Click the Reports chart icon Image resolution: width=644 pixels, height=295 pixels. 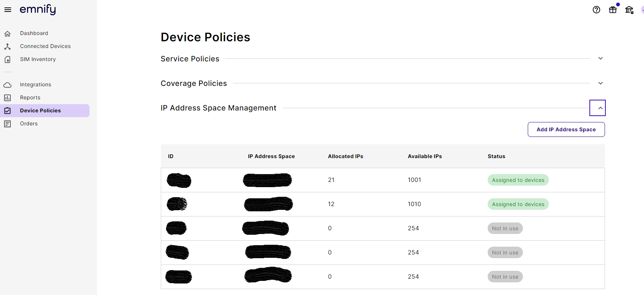7,98
